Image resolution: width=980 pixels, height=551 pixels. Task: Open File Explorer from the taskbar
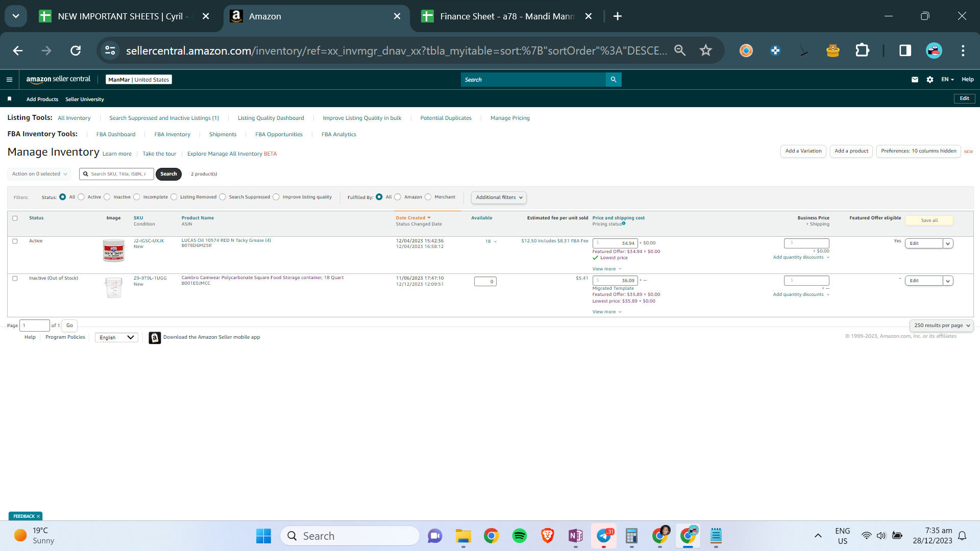463,536
